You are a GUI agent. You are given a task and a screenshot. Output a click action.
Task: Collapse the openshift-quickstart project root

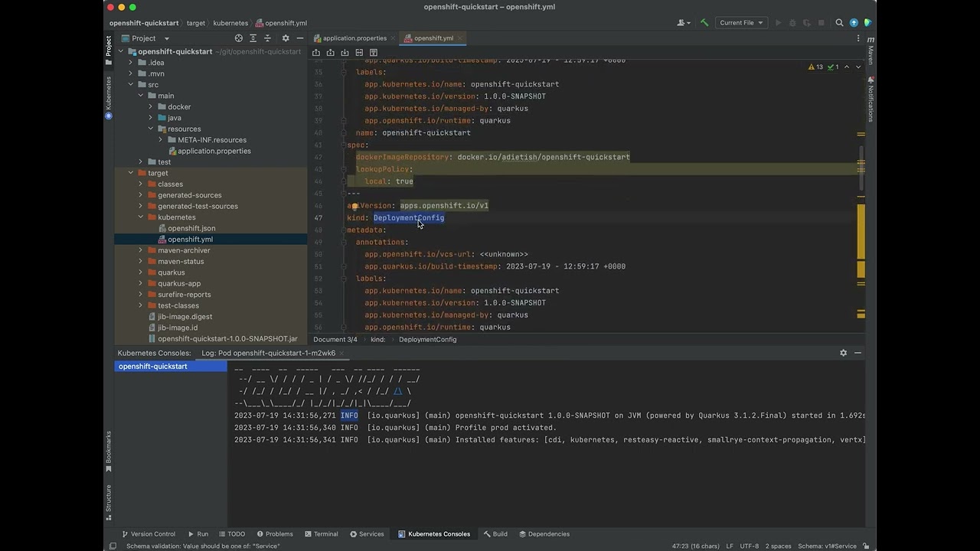coord(121,52)
